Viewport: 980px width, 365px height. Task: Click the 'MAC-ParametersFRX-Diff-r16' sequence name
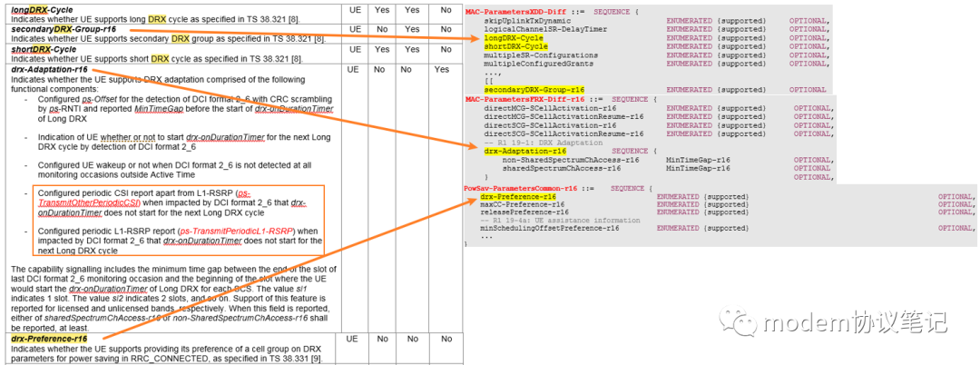(525, 99)
